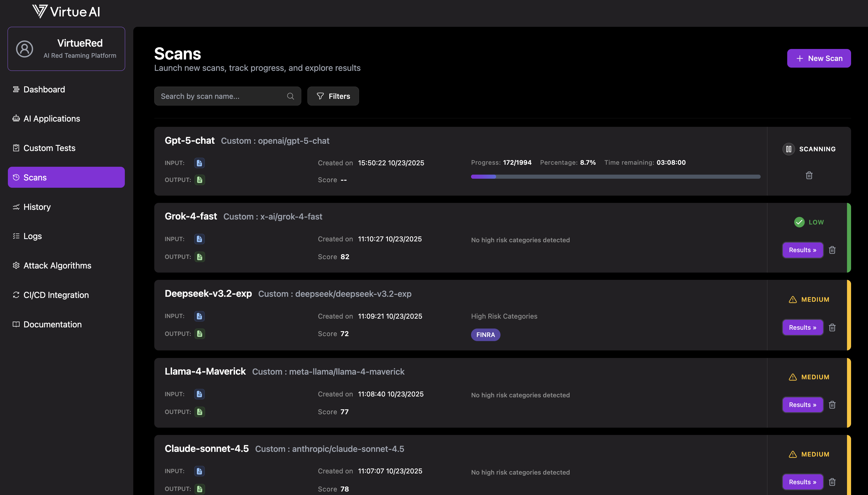The height and width of the screenshot is (495, 868).
Task: Open the Gpt-5-chat input file icon
Action: click(199, 163)
